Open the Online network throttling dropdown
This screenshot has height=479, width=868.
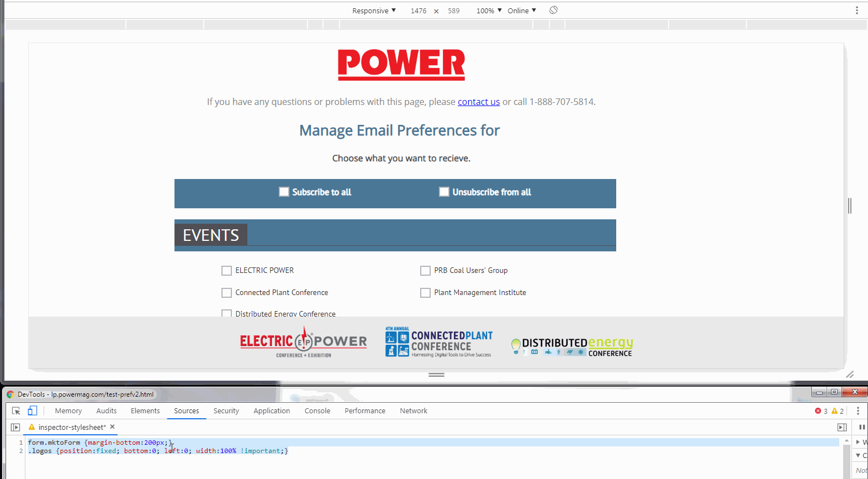click(x=522, y=10)
